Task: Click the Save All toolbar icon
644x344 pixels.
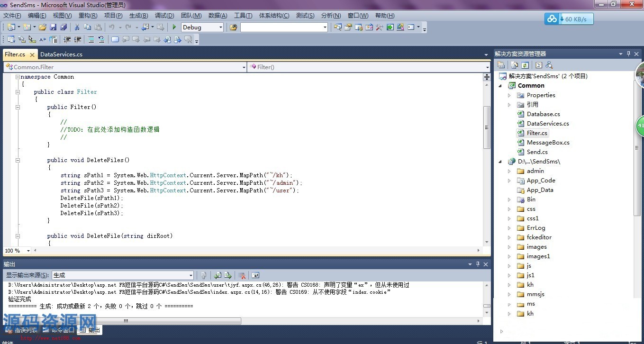Action: pyautogui.click(x=63, y=27)
